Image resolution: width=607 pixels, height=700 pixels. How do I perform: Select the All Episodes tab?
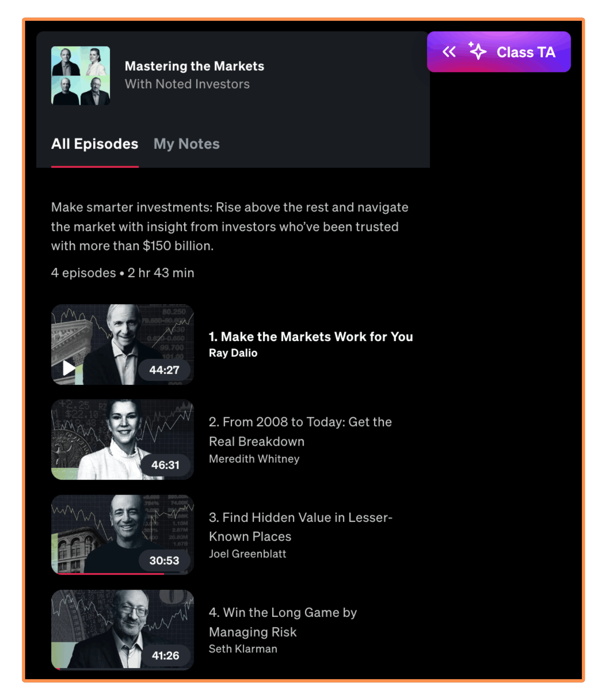pos(95,144)
